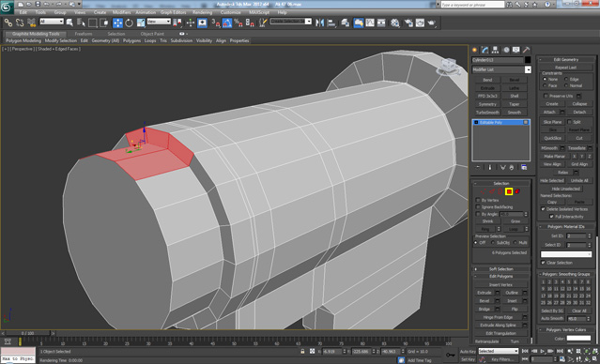
Task: Open the 3ds Max application logo menu
Action: [7, 7]
